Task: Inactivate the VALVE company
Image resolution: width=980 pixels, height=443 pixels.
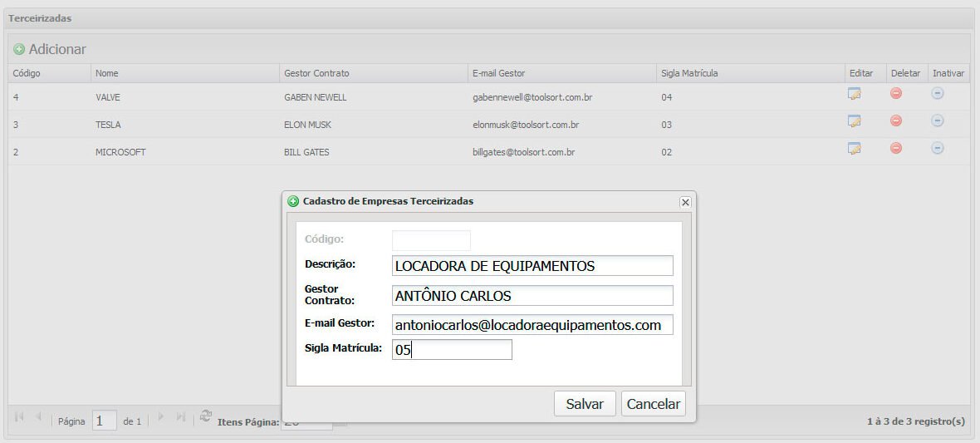Action: coord(937,93)
